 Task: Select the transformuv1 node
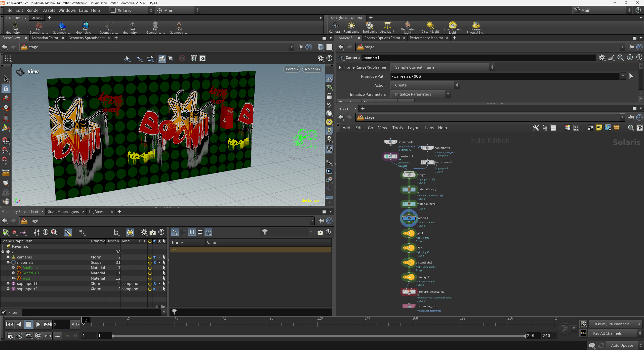(x=427, y=162)
